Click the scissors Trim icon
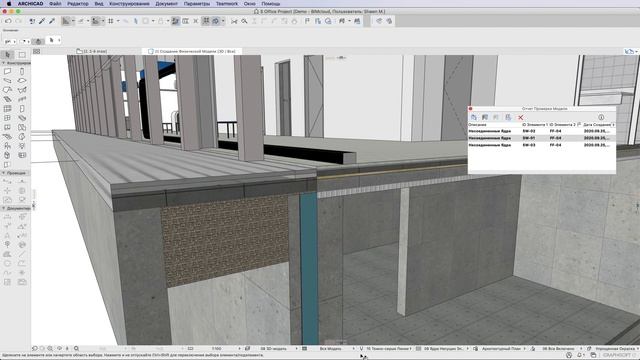Image resolution: width=640 pixels, height=360 pixels. tap(234, 21)
